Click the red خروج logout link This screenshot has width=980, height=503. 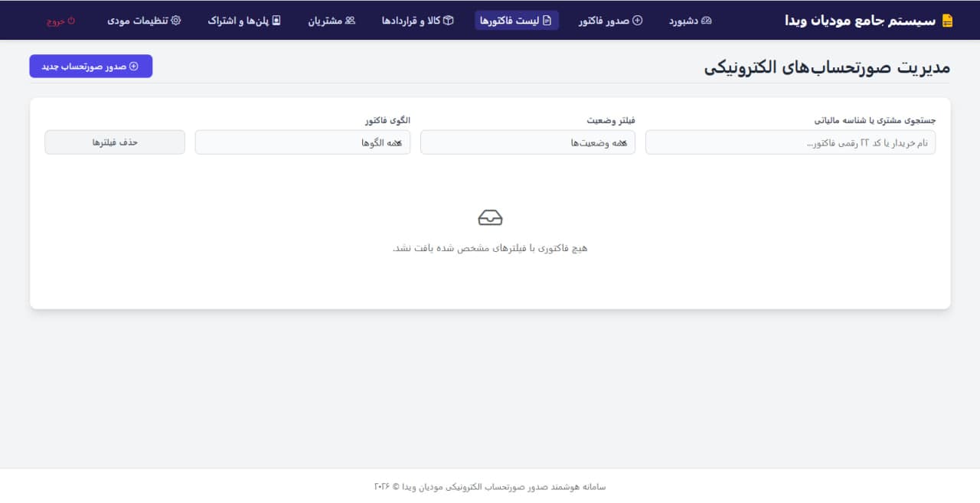pos(60,21)
